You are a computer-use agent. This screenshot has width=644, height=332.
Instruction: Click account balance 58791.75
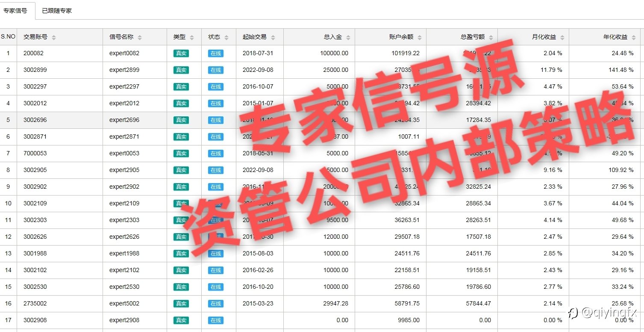tap(407, 304)
